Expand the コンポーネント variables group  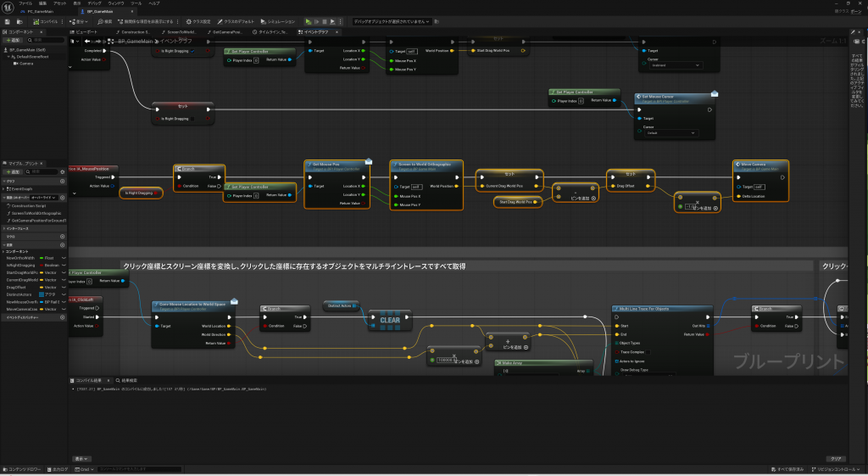click(4, 252)
